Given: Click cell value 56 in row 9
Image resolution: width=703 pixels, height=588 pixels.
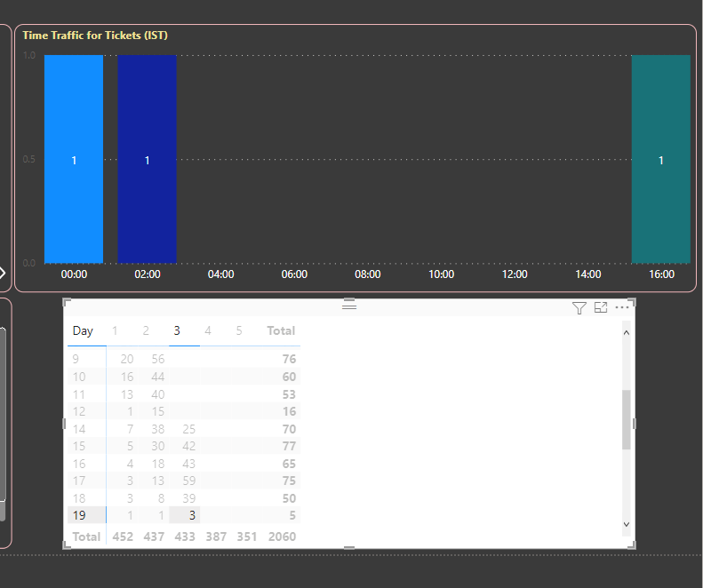Looking at the screenshot, I should 158,359.
